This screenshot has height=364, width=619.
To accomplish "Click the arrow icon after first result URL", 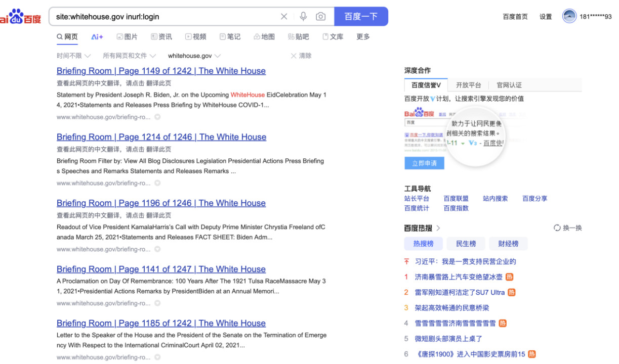I will pyautogui.click(x=157, y=117).
